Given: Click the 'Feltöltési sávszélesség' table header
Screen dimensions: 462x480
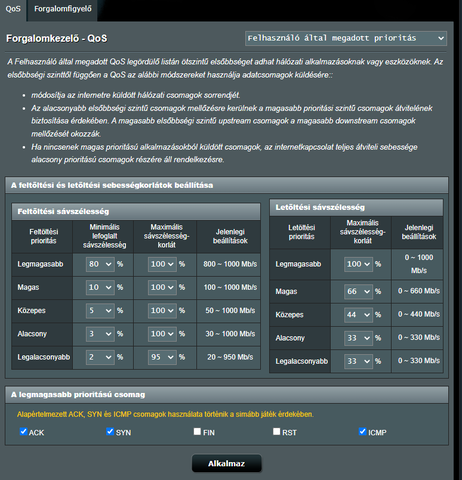Looking at the screenshot, I should click(136, 212).
